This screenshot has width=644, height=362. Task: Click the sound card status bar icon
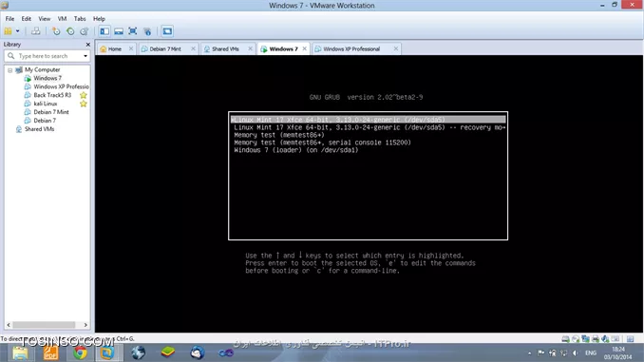605,339
